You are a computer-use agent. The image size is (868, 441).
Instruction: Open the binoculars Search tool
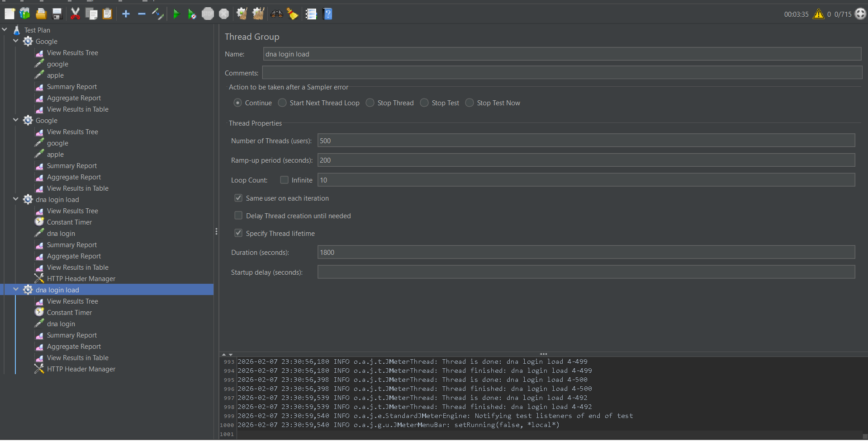pos(276,14)
